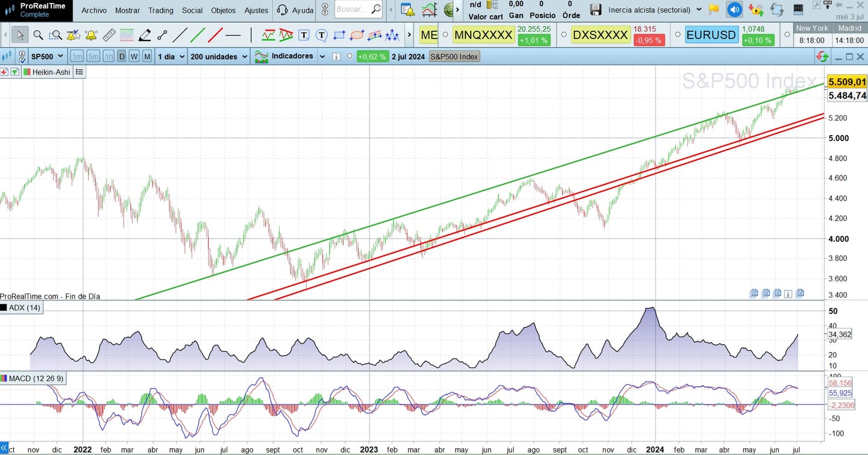Select the magnifying glass zoom tool
Viewport: 868px width, 455px height.
click(x=38, y=35)
